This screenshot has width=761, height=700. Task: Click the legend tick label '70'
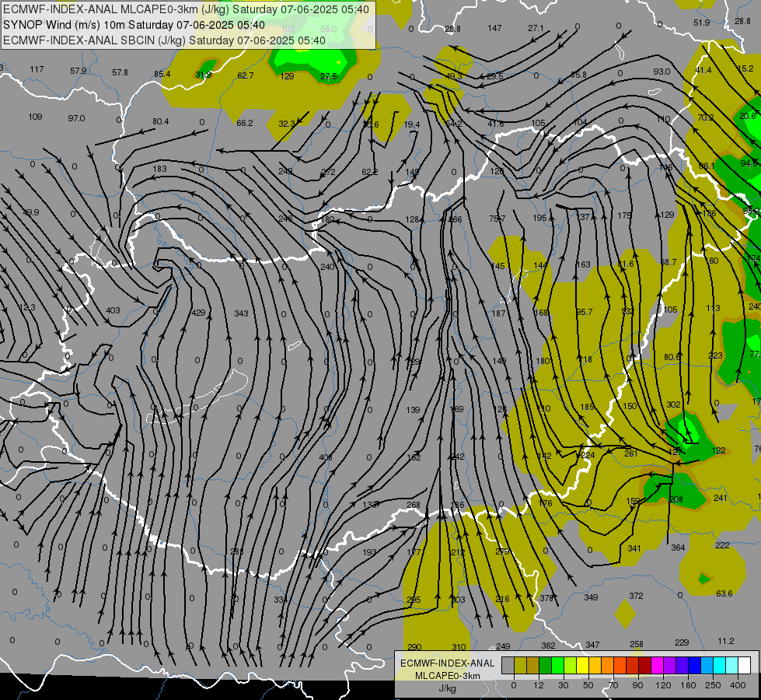pyautogui.click(x=613, y=685)
